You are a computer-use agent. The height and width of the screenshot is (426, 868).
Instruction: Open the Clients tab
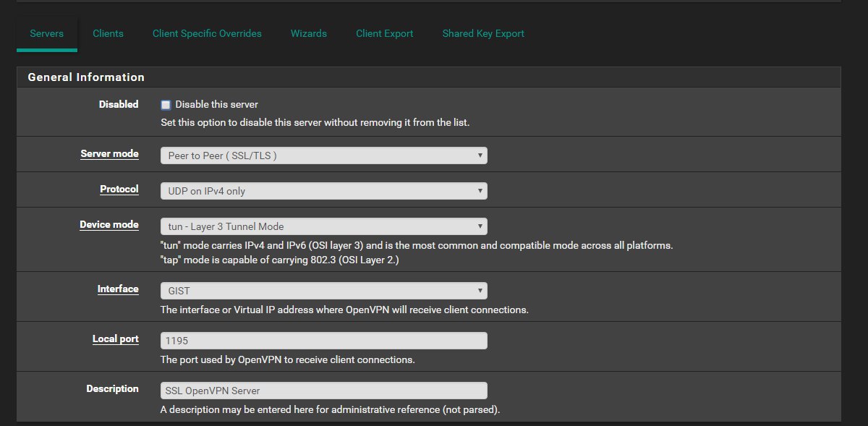tap(108, 33)
